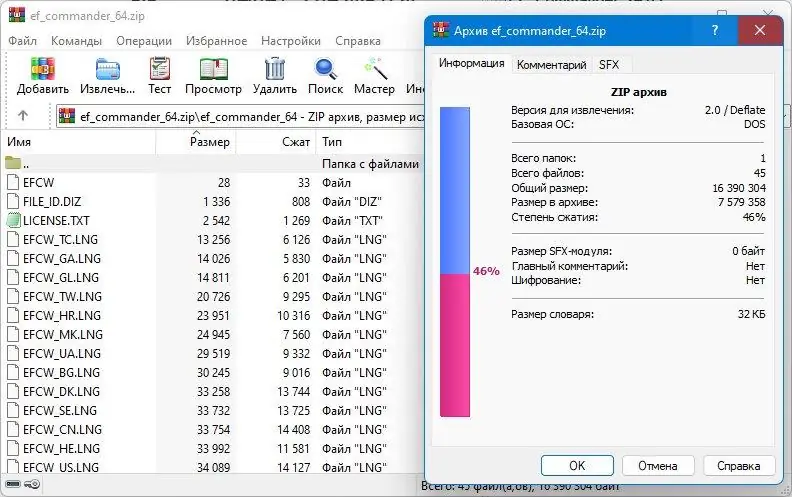Click the 32 КБ dictionary size value
Screen dimensions: 792x497
point(752,314)
